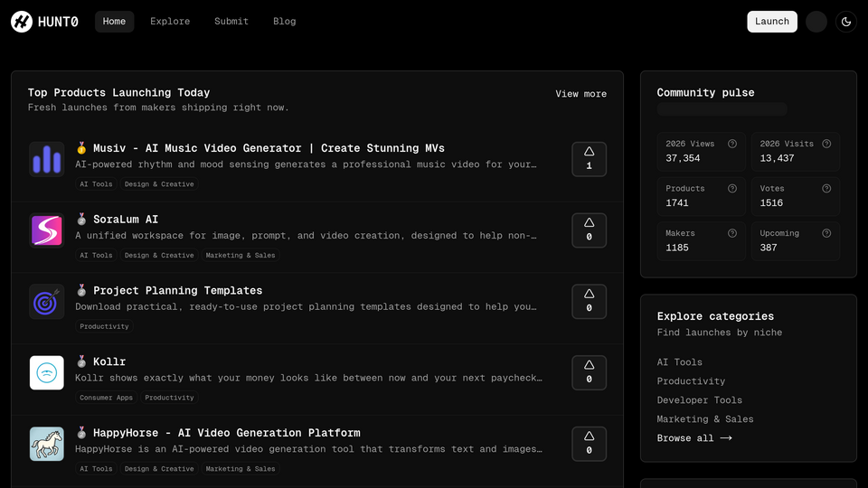Click help icon on 2026 Views card
Screen dimensions: 868x488
pos(731,144)
